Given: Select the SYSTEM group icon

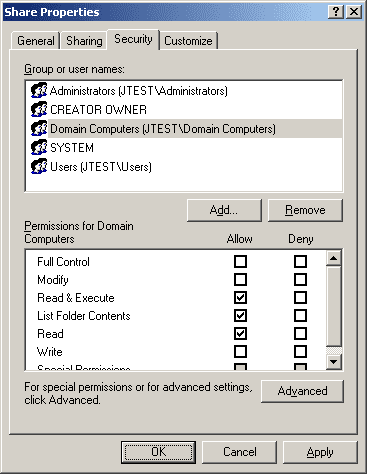Looking at the screenshot, I should click(x=39, y=147).
